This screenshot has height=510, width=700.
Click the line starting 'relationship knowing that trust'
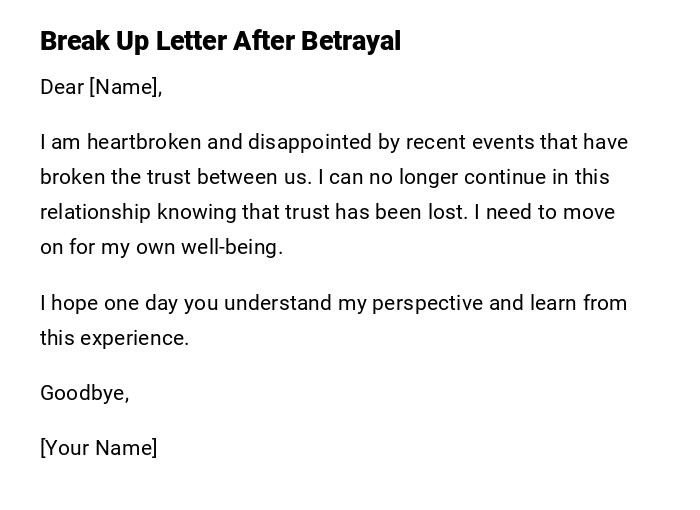[327, 212]
